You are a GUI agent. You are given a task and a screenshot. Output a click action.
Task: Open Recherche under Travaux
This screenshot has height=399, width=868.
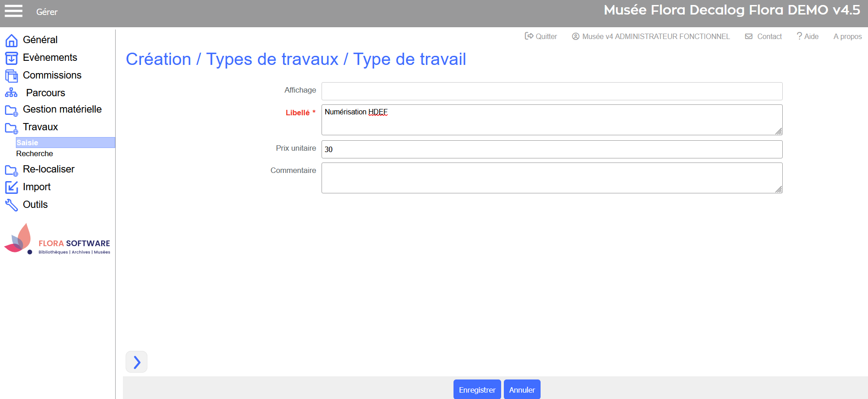pyautogui.click(x=34, y=154)
